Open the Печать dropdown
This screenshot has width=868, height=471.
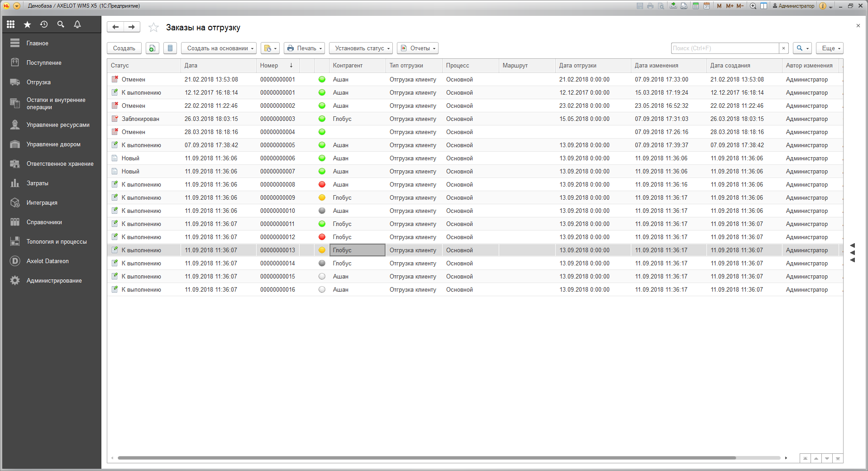coord(305,48)
